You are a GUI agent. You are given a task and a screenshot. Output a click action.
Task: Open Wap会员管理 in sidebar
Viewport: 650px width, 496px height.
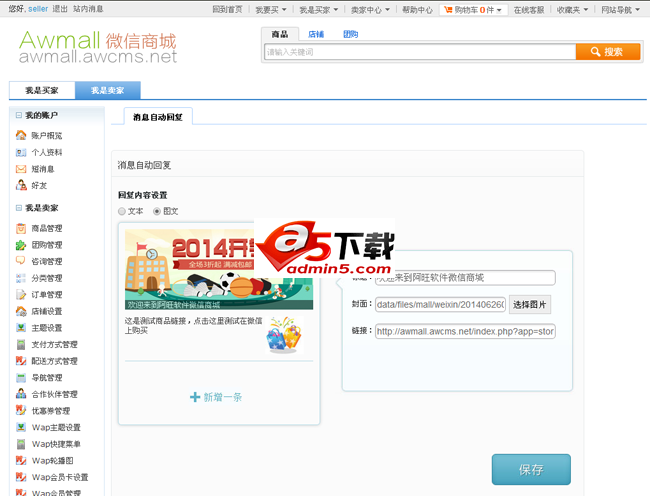[56, 493]
